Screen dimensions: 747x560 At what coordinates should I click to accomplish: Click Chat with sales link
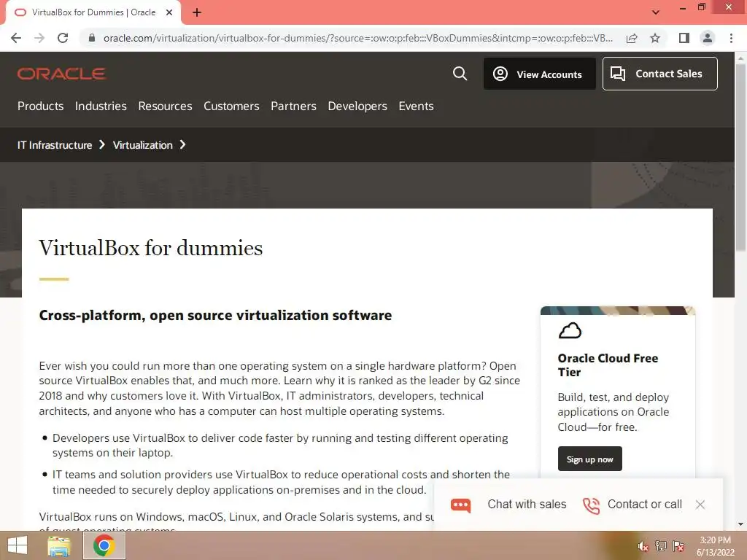click(x=527, y=505)
